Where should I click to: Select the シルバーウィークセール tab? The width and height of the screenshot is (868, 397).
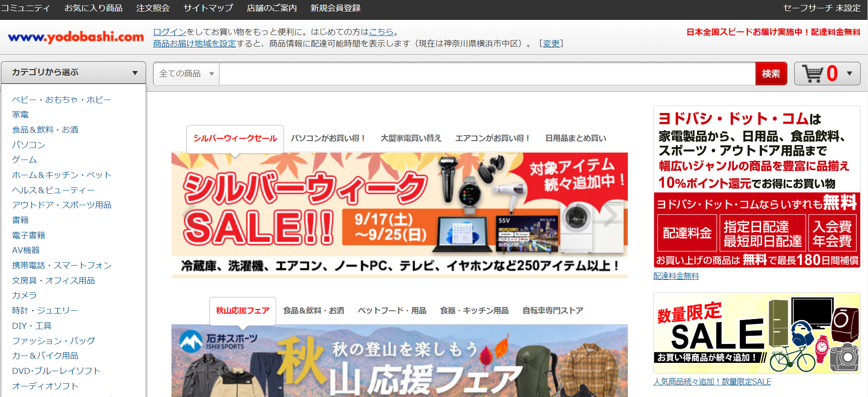pyautogui.click(x=235, y=138)
